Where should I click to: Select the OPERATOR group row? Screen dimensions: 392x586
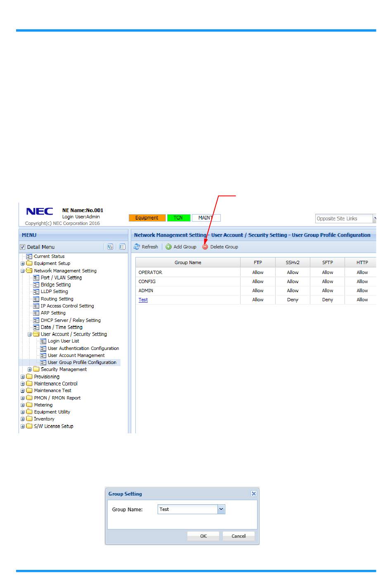(256, 272)
